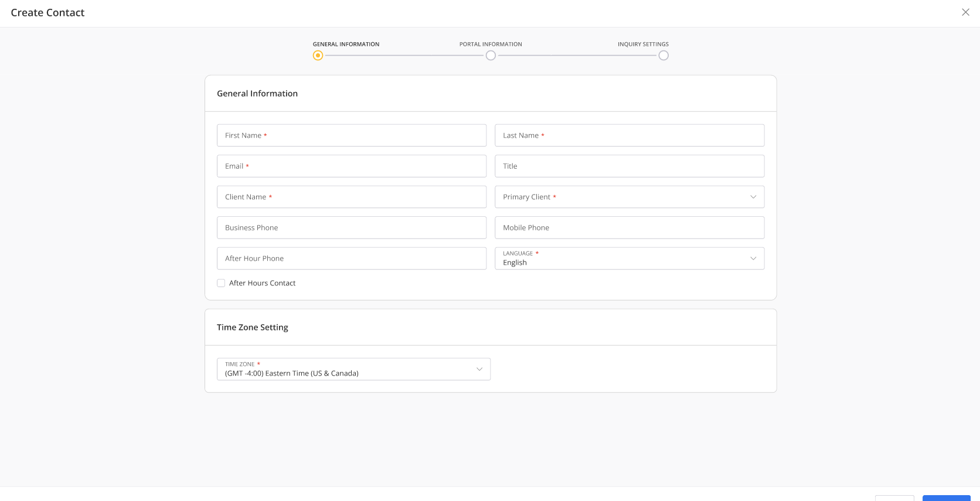Click the General Information step circle
980x501 pixels.
(318, 56)
